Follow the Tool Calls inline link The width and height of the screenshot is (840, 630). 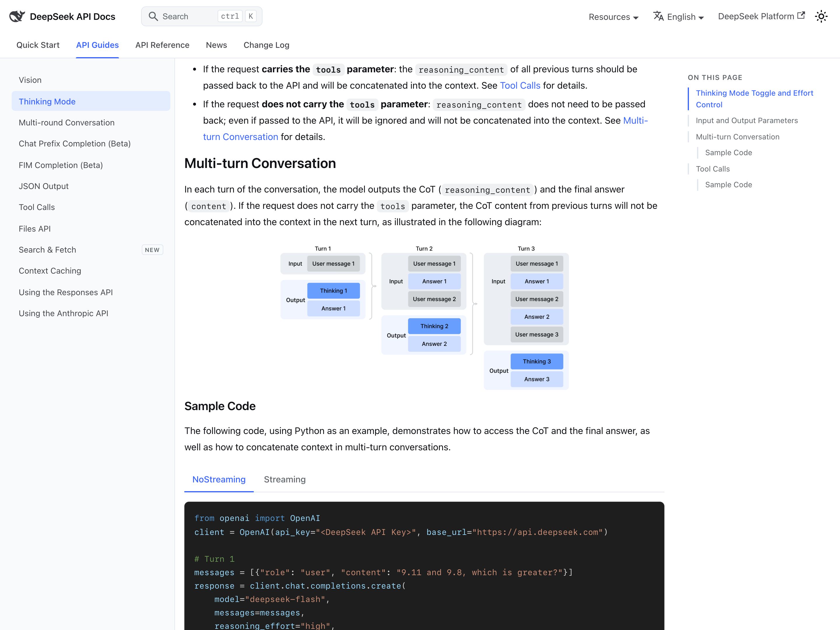(x=520, y=85)
